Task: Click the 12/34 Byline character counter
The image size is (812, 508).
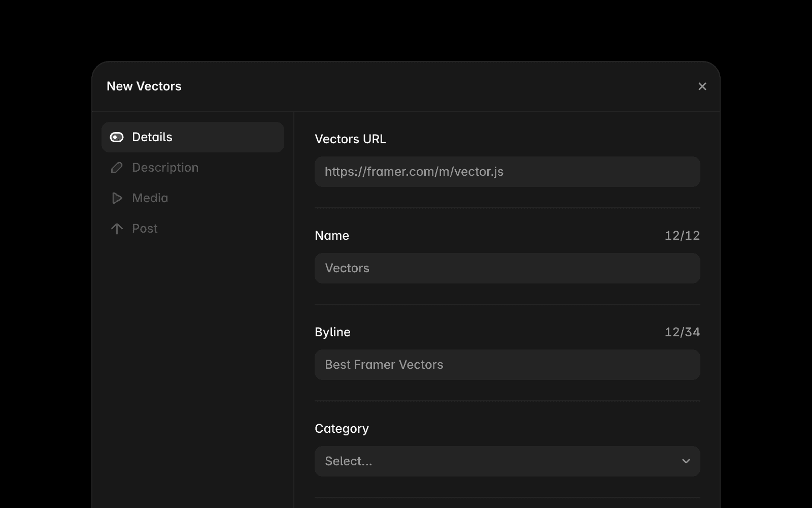Action: tap(682, 332)
